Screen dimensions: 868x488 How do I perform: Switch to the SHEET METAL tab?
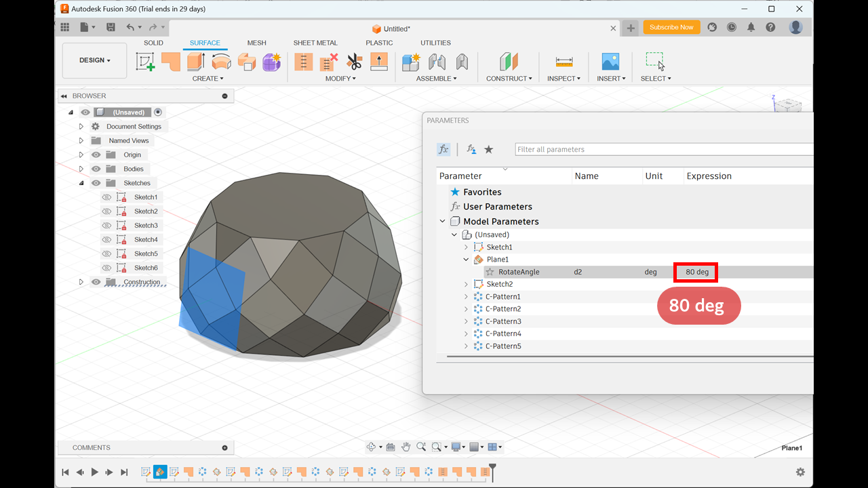pos(315,43)
